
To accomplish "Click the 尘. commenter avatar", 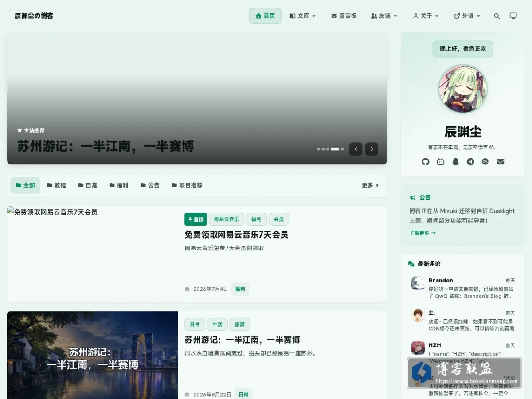I will (x=418, y=316).
